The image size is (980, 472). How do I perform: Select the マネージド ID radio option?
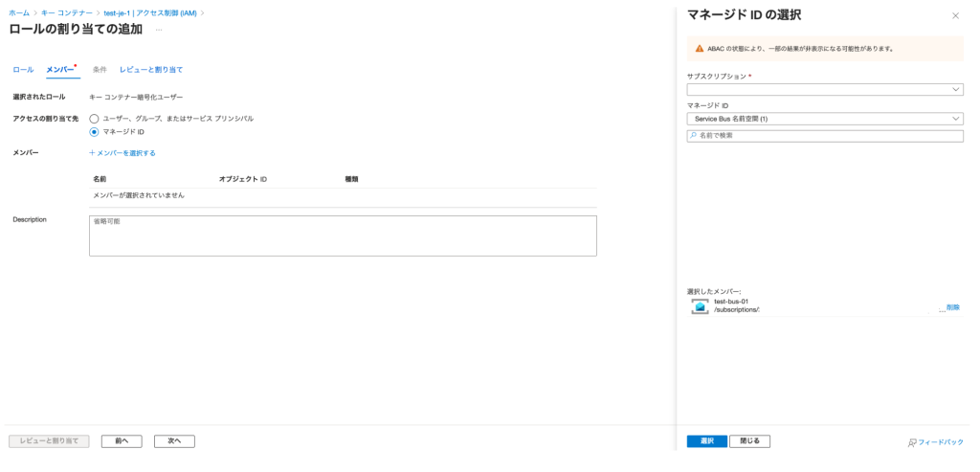point(94,132)
